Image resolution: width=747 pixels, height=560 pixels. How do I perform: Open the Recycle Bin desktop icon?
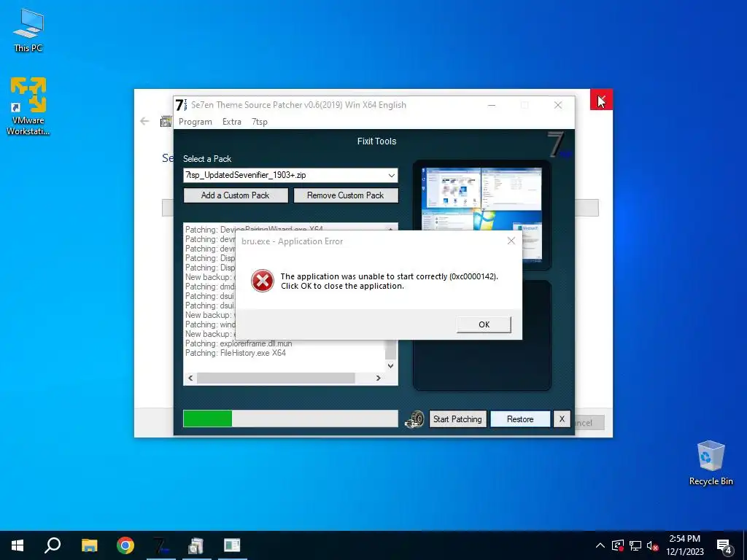click(x=711, y=463)
